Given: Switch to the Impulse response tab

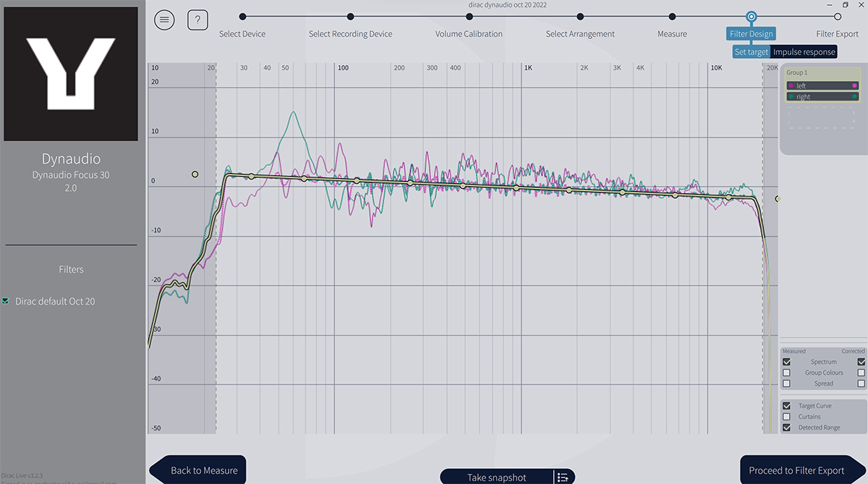Looking at the screenshot, I should (x=804, y=52).
